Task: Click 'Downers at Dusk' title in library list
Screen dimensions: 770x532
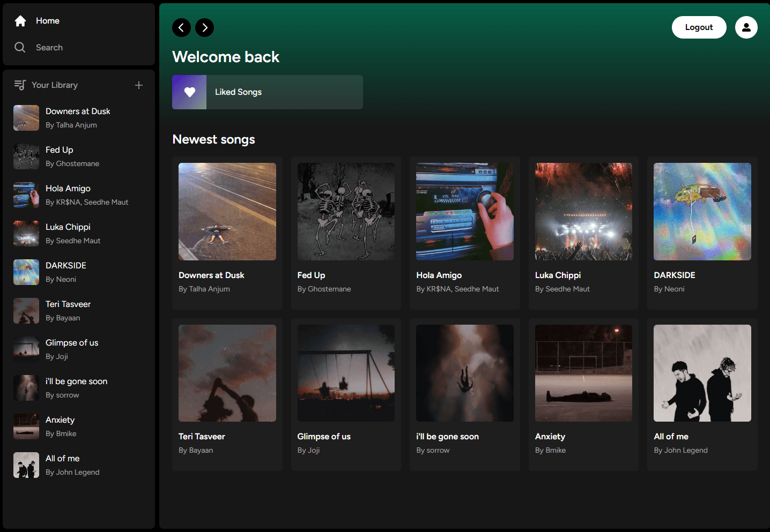Action: pos(78,111)
